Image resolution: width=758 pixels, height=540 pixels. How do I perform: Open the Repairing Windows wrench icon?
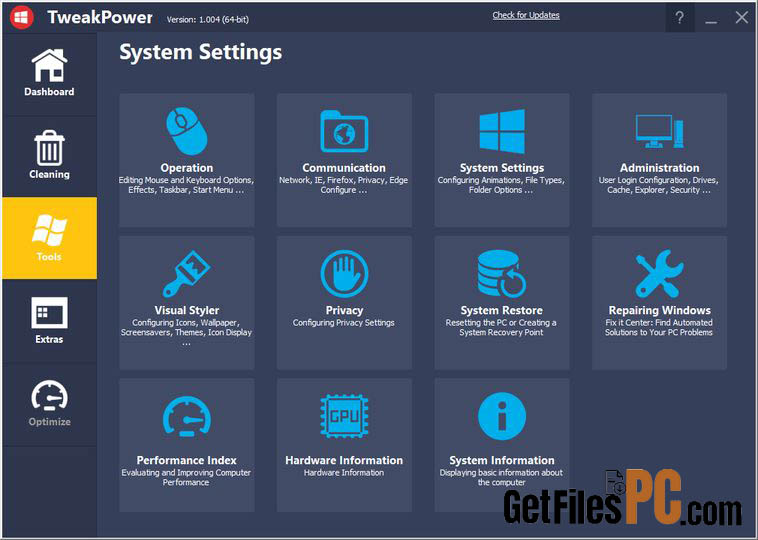click(659, 274)
